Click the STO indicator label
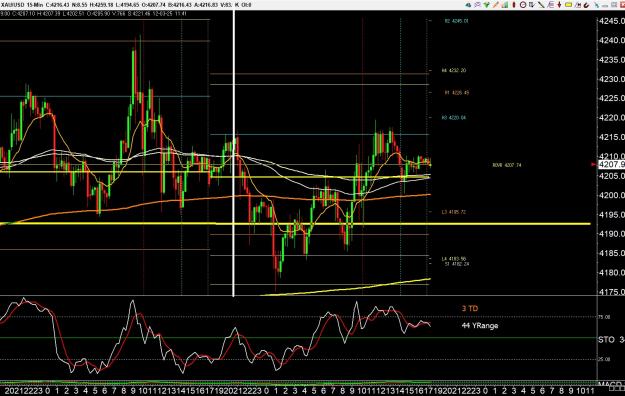The width and height of the screenshot is (625, 396). coord(606,340)
